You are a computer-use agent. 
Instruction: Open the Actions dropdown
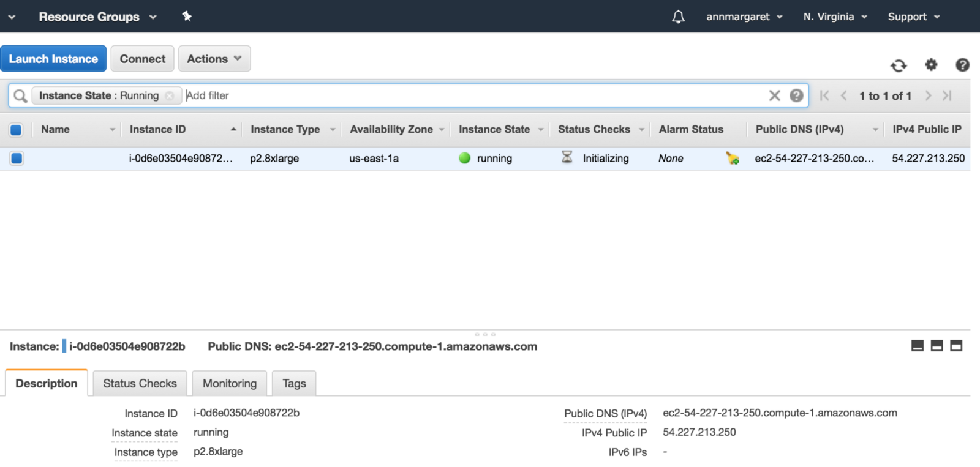pyautogui.click(x=214, y=59)
